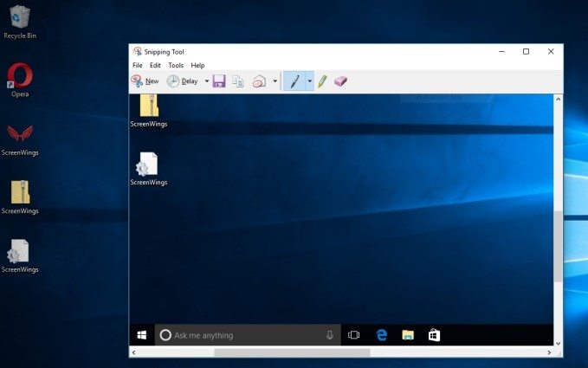Select the Recycle Bin desktop icon
This screenshot has height=368, width=588.
coord(20,17)
